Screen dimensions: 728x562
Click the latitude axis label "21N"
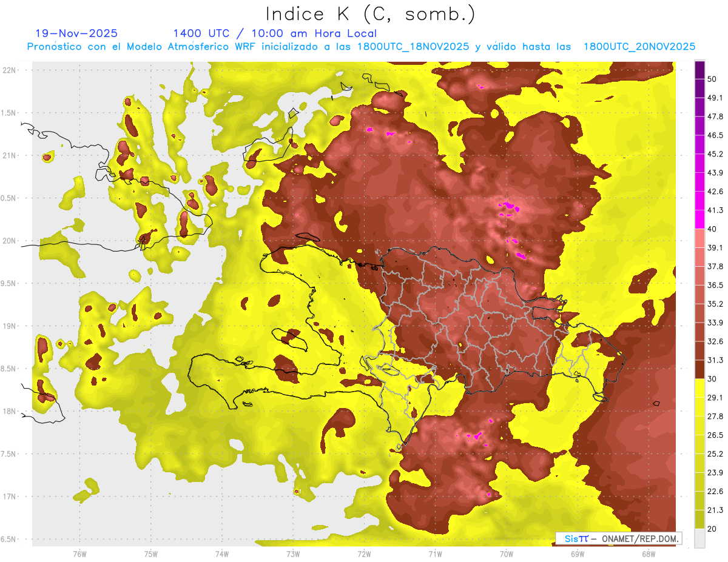coord(10,155)
